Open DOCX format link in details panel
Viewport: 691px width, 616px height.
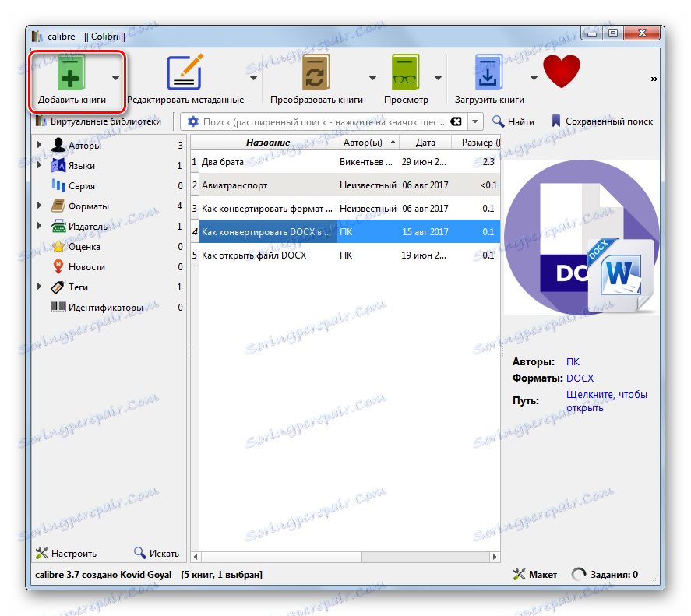tap(580, 378)
